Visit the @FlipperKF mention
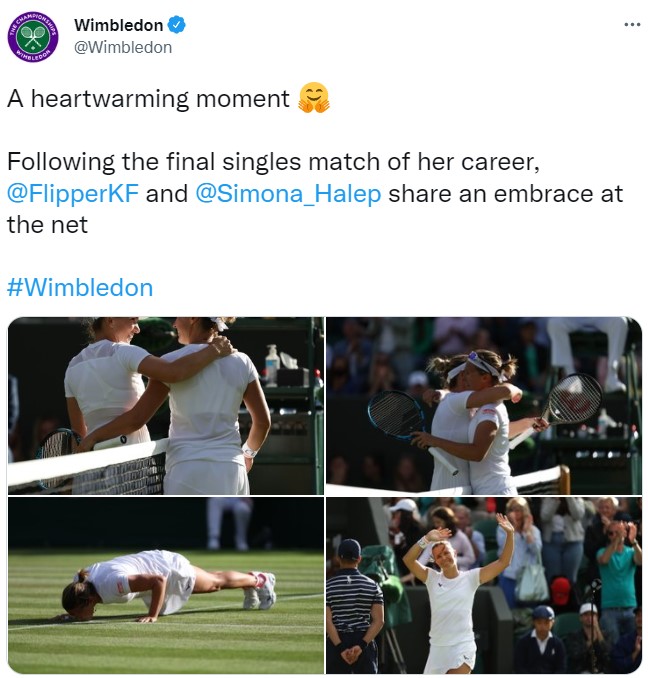 point(72,193)
